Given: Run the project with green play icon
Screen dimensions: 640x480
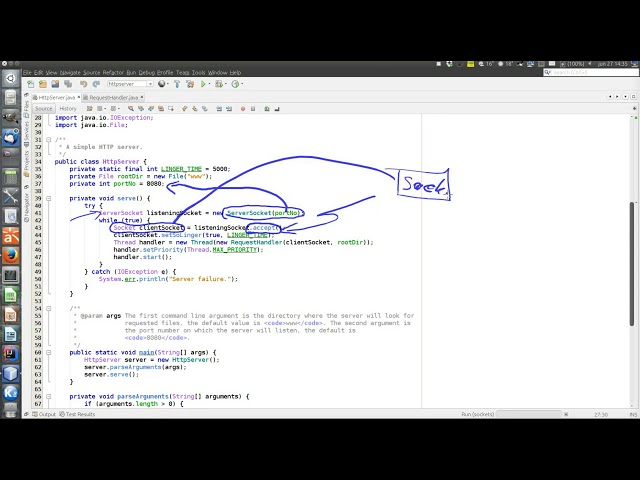Looking at the screenshot, I should point(203,84).
